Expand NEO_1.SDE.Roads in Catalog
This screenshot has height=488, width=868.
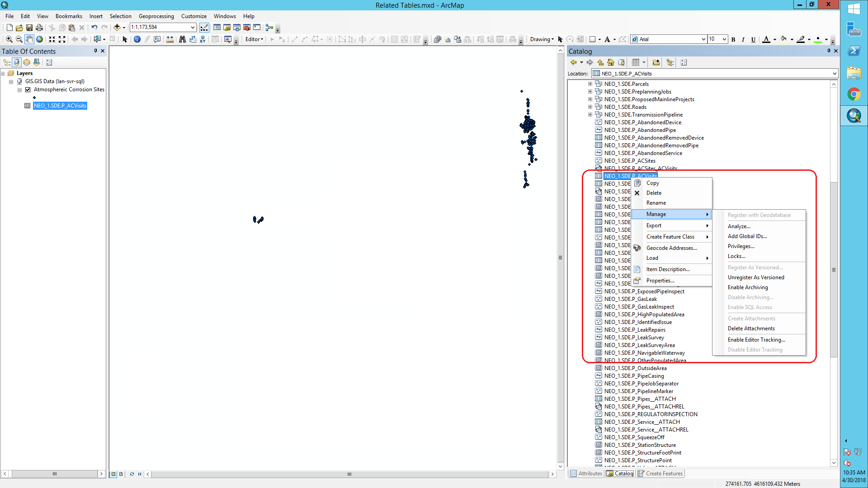590,107
